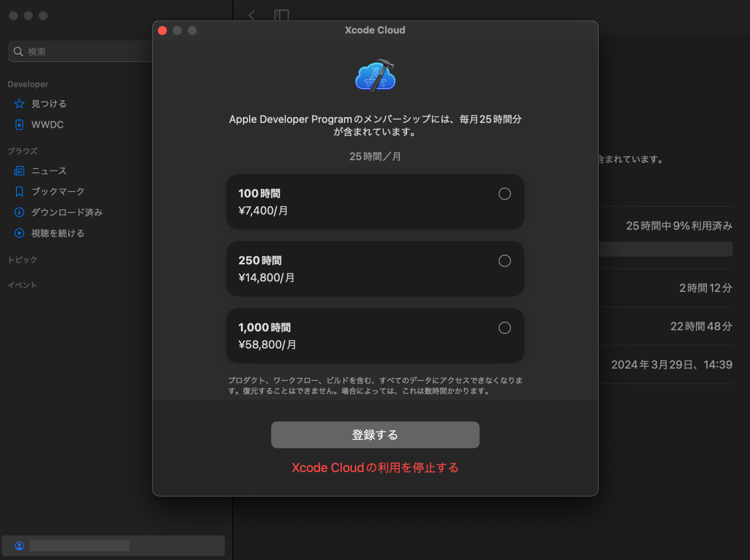Click the download arrow icon
Image resolution: width=750 pixels, height=560 pixels.
pyautogui.click(x=19, y=212)
